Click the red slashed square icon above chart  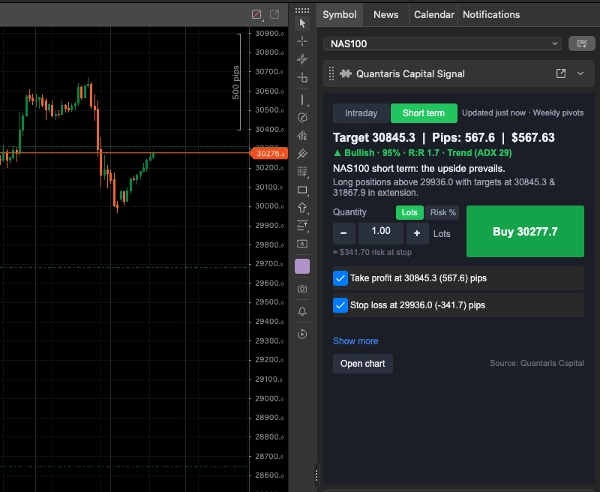(x=256, y=15)
